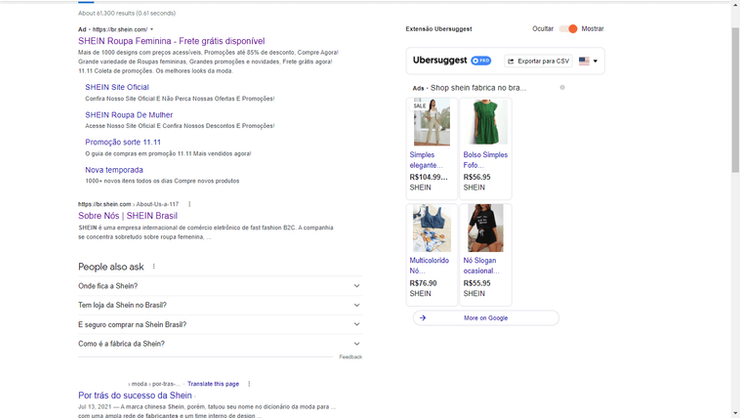
Task: Open the ad URL dropdown arrow near br.shein.com
Action: 151,29
